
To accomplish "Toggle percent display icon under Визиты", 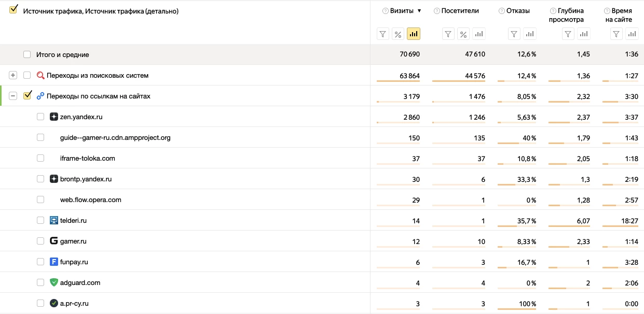I will 398,34.
